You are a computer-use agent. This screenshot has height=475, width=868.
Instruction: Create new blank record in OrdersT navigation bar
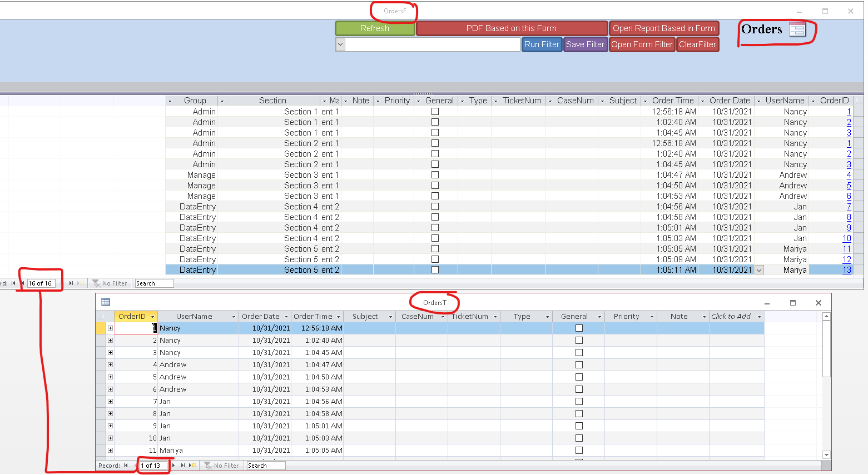(x=192, y=466)
